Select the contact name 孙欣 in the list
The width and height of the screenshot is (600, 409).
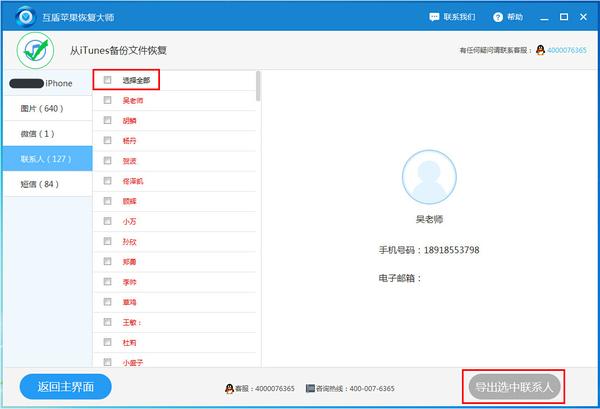[129, 242]
